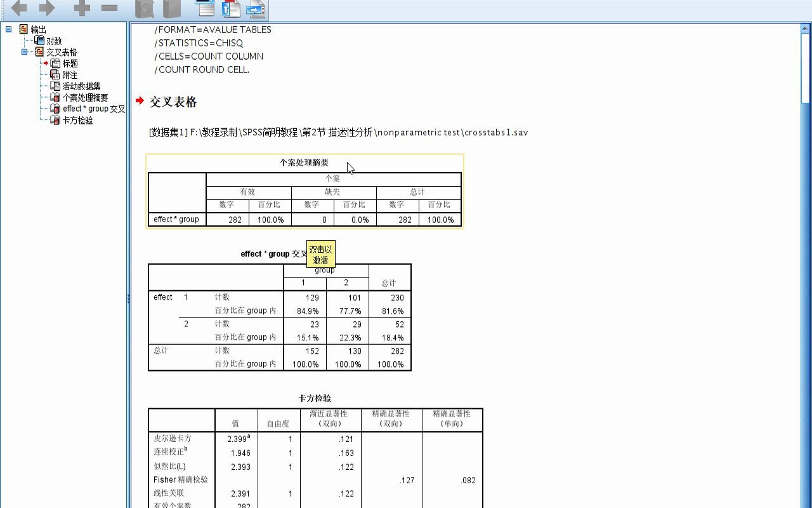
Task: Click the 0.0% missing percentage cell
Action: (x=360, y=220)
